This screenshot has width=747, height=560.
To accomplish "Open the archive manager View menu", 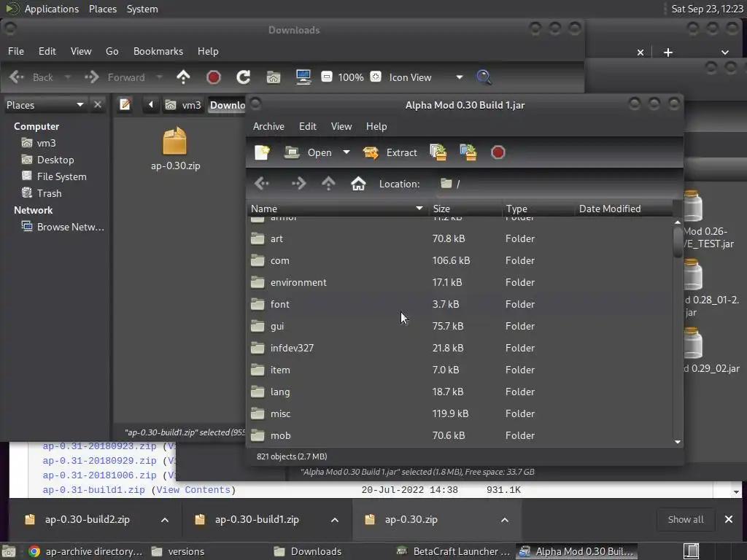I will (x=341, y=126).
